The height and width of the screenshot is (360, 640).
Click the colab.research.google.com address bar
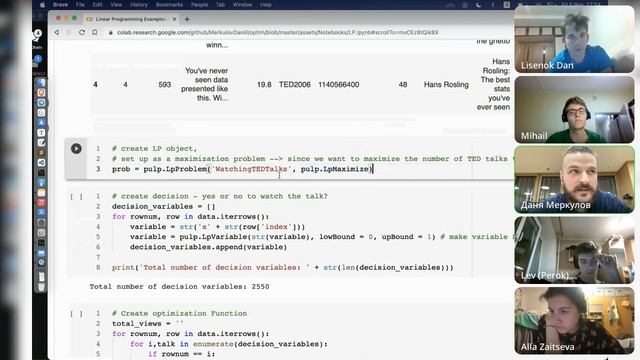pyautogui.click(x=278, y=32)
